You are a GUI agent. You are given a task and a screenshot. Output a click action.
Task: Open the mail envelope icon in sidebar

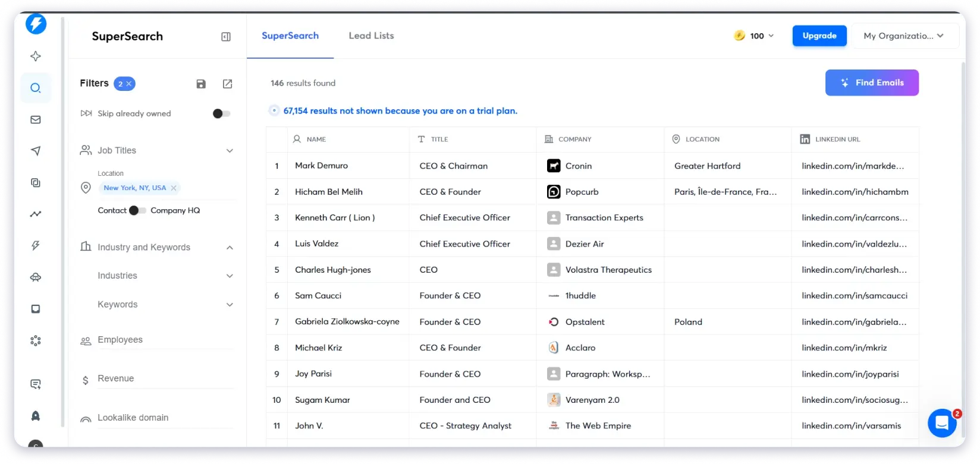click(x=36, y=119)
